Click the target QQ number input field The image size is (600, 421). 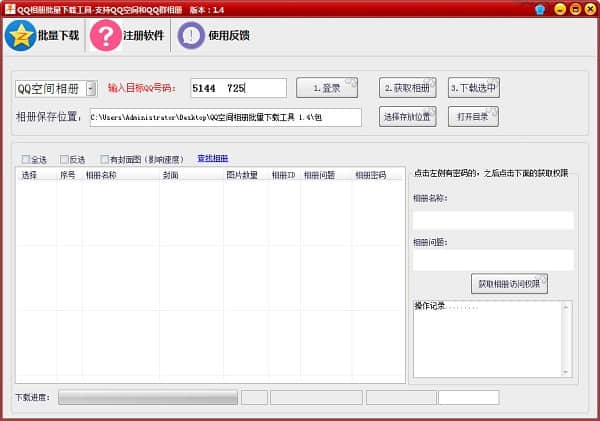click(x=238, y=88)
